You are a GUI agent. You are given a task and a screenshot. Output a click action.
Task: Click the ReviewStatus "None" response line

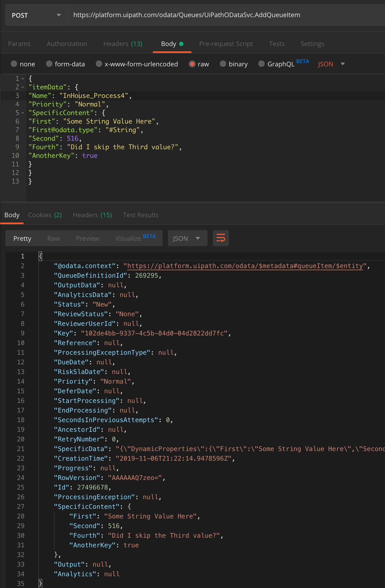pos(98,314)
